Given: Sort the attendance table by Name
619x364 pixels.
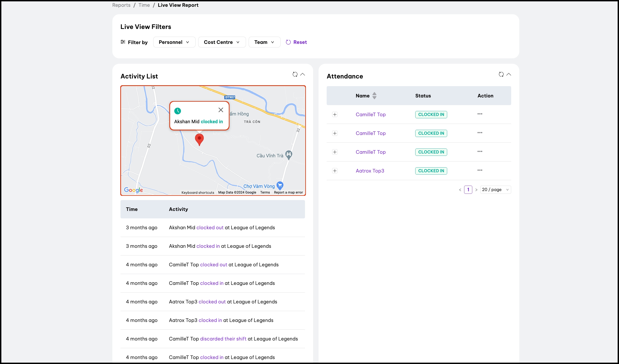Looking at the screenshot, I should click(x=374, y=96).
